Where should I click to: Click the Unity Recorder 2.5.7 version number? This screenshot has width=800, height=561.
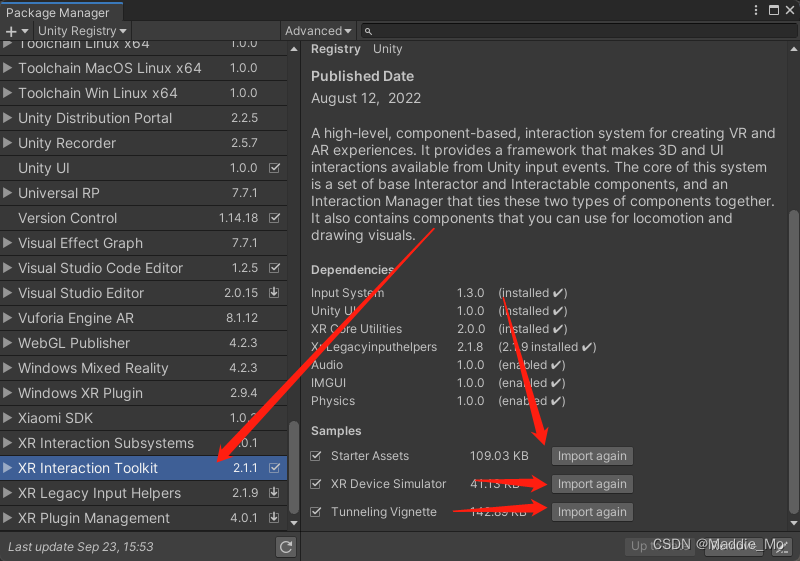244,143
